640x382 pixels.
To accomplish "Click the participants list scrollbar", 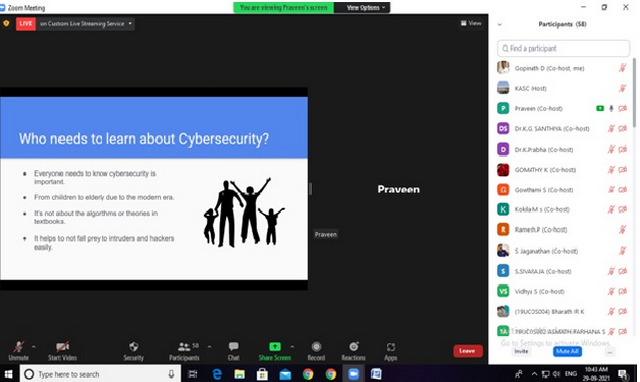I will tap(634, 93).
